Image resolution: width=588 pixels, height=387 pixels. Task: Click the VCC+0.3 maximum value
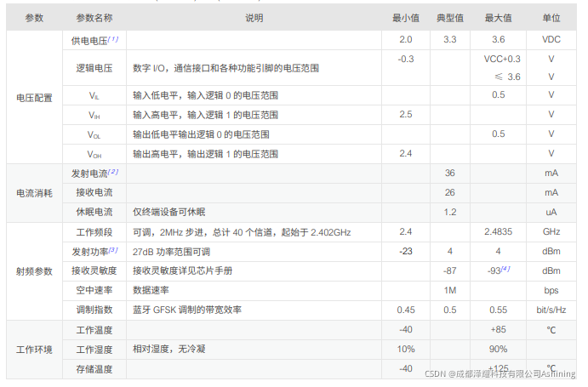point(502,59)
